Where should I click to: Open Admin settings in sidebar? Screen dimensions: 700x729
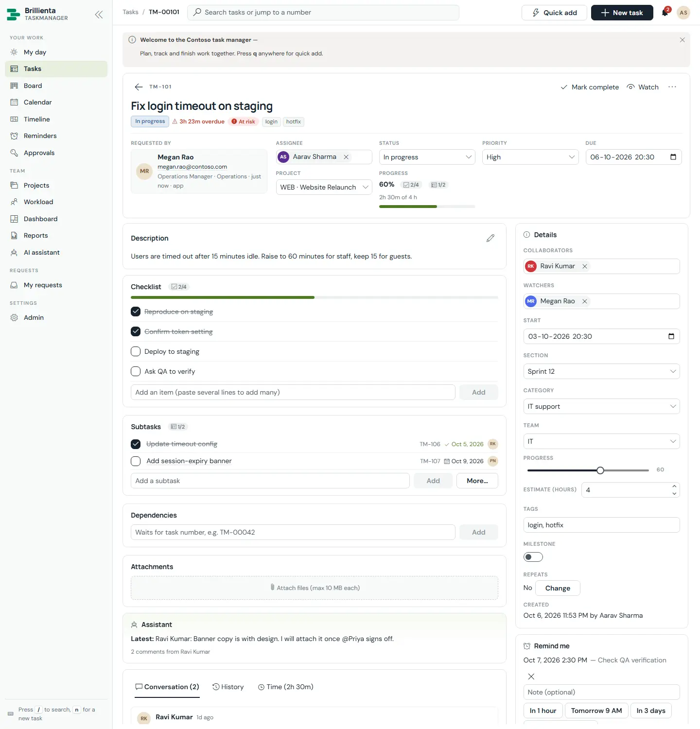pos(56,317)
